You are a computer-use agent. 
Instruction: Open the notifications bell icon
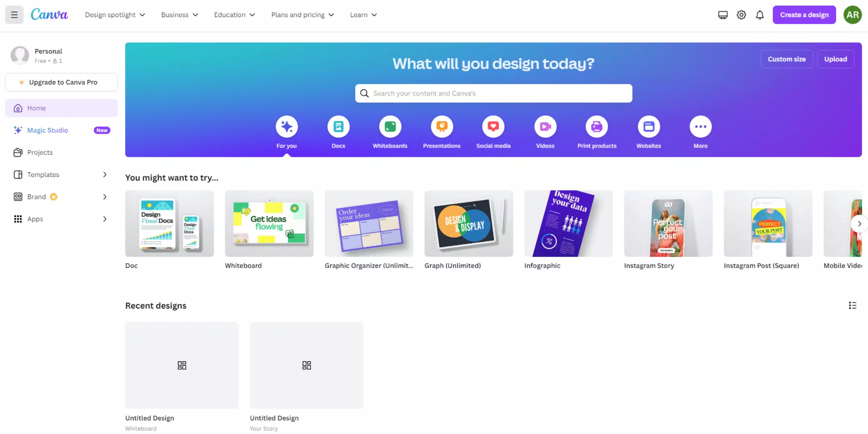(760, 15)
